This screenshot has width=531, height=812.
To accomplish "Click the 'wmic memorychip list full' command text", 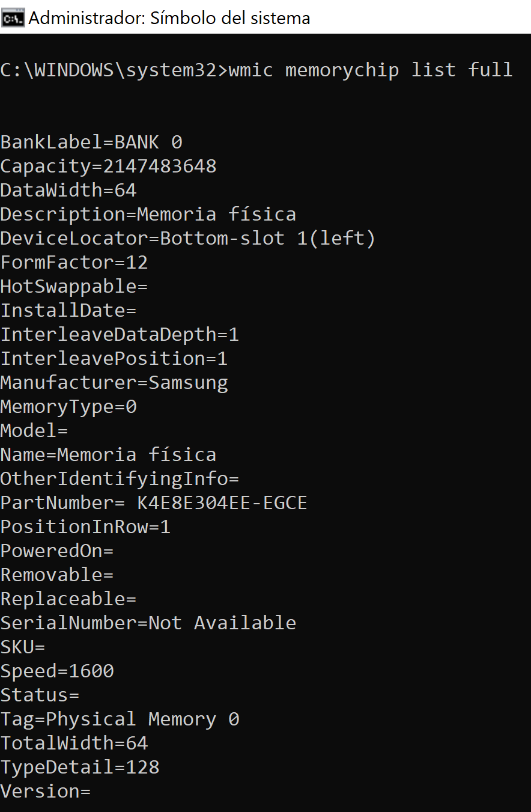I will 371,70.
